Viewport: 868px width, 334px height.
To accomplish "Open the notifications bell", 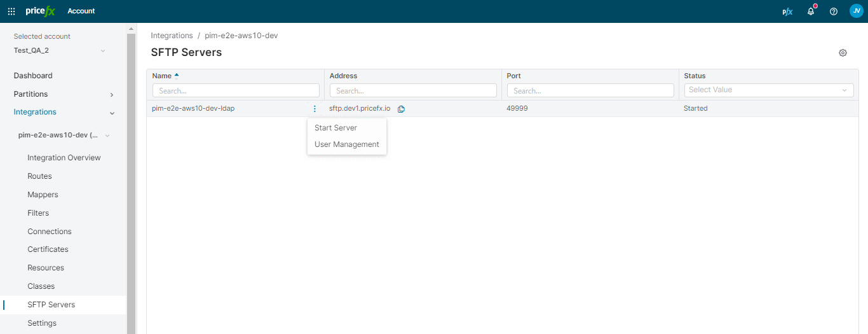I will click(811, 11).
